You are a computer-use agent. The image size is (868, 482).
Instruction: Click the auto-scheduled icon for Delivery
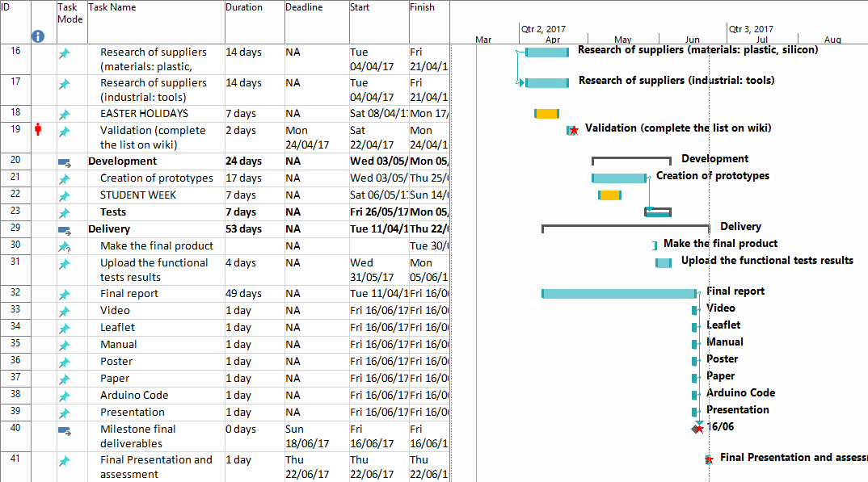pos(65,229)
